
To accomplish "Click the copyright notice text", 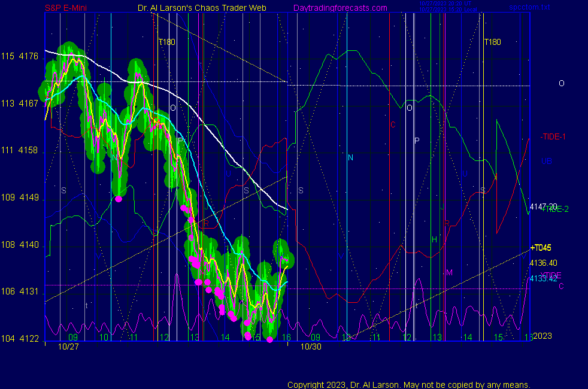I will pyautogui.click(x=409, y=385).
